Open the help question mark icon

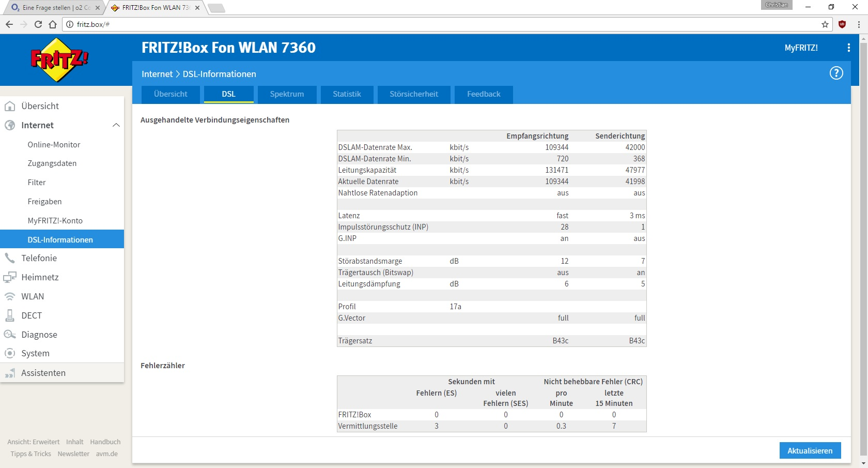836,73
